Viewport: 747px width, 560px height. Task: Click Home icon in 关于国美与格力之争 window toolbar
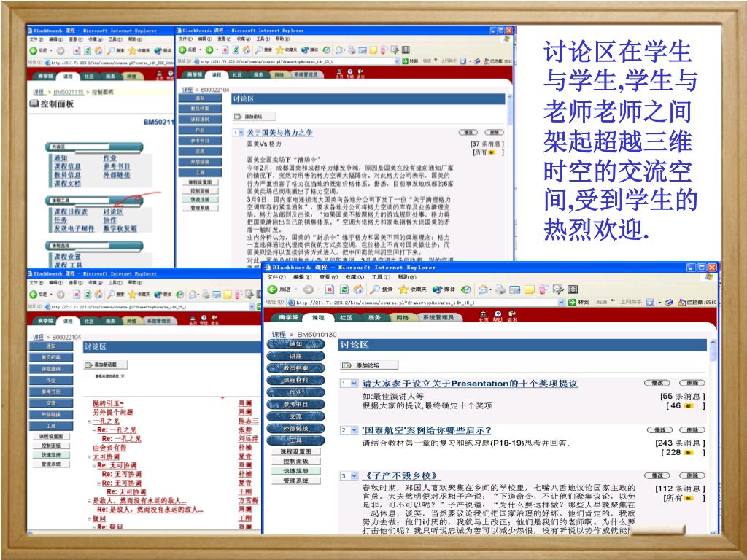[x=247, y=50]
